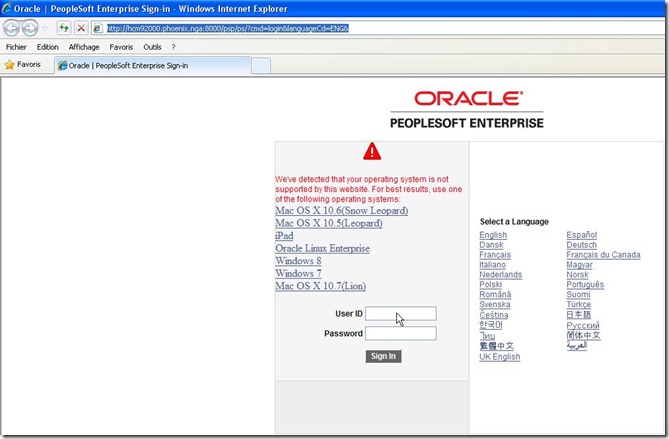Screen dimensions: 669x439
Task: Click the Windows 8 link
Action: coord(298,261)
